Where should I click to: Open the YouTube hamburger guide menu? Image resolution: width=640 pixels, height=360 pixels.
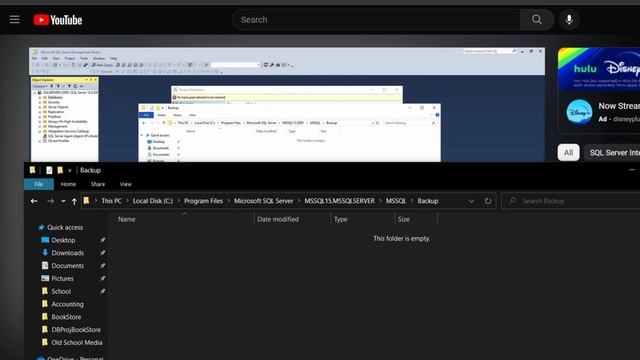15,20
